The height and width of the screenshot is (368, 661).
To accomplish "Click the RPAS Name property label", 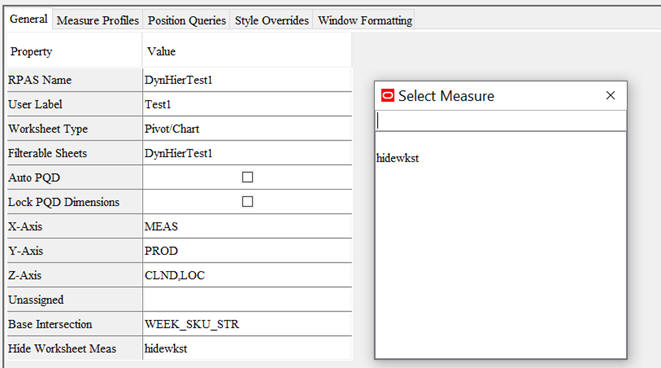I will (x=40, y=80).
